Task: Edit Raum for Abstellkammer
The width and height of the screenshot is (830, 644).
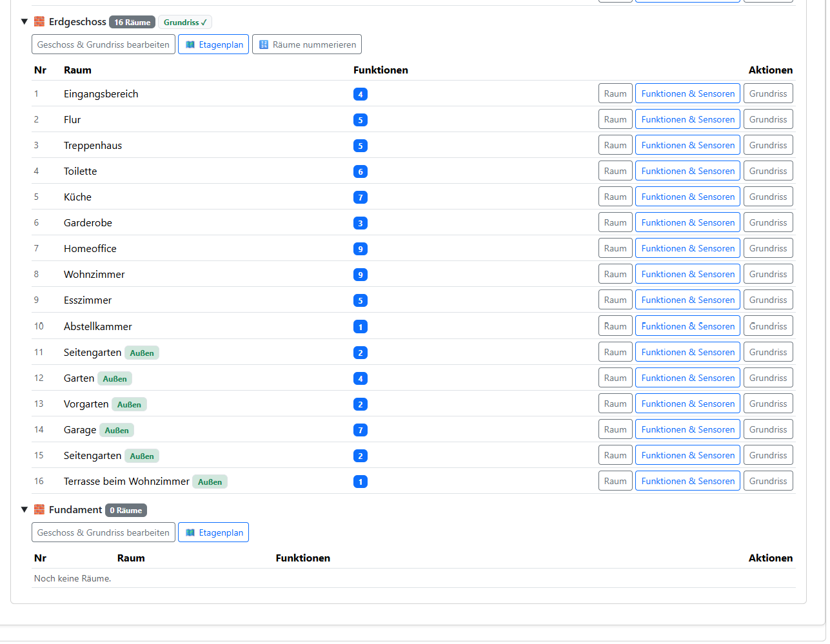Action: [615, 326]
